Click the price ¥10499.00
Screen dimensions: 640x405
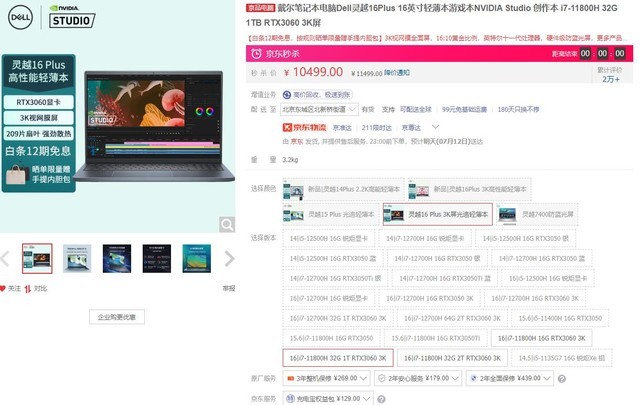313,72
